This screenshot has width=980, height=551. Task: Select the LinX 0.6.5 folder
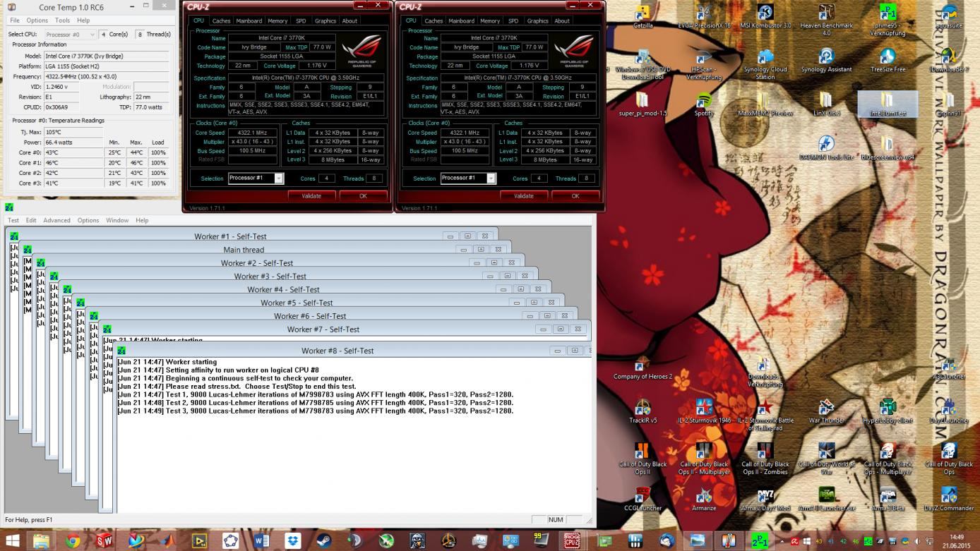(826, 104)
